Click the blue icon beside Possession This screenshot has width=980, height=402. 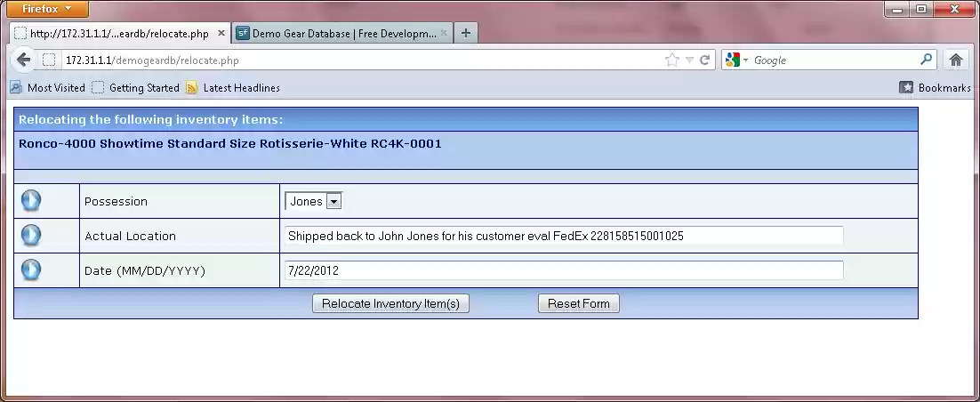31,201
